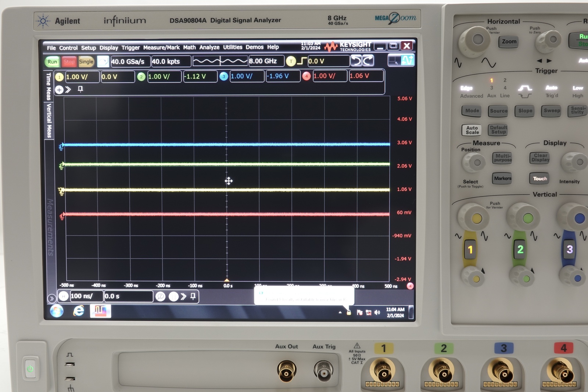The image size is (588, 392).
Task: Click the add channel plus icon
Action: [59, 90]
